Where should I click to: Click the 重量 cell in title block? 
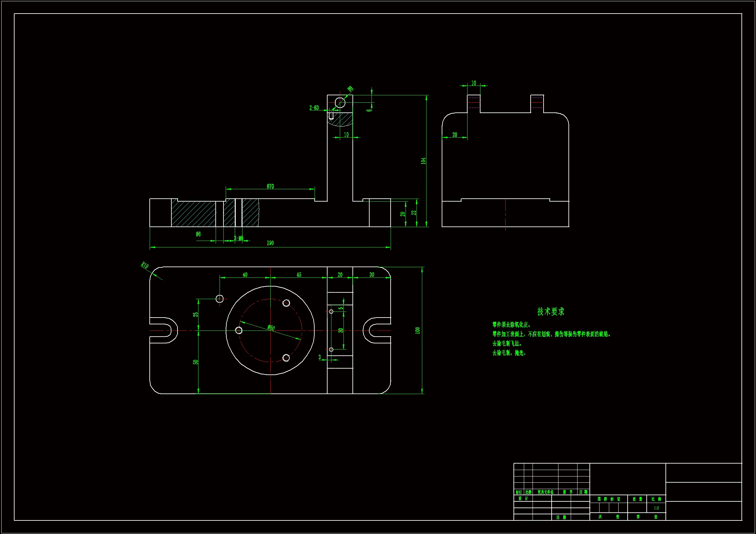pos(637,499)
